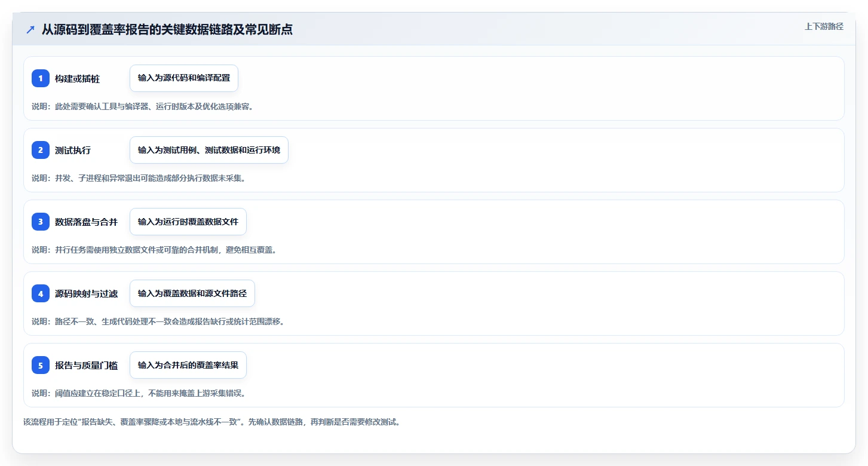Click the number 1 step badge
The height and width of the screenshot is (466, 868).
(41, 78)
